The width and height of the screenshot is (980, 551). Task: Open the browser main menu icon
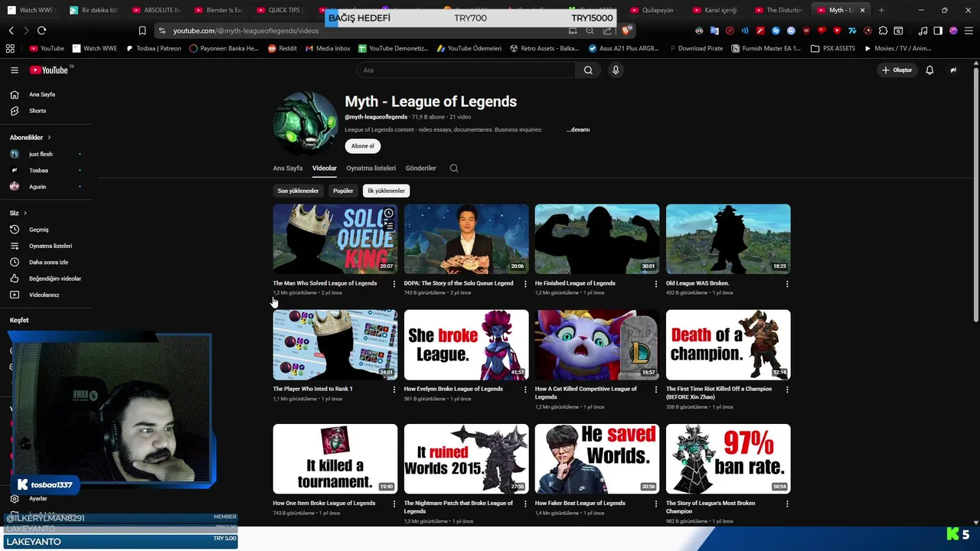tap(969, 31)
